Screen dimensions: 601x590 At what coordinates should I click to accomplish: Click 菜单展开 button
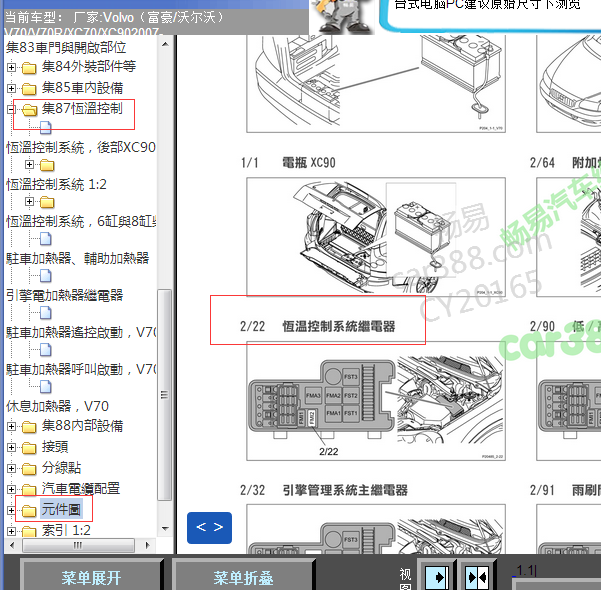91,577
